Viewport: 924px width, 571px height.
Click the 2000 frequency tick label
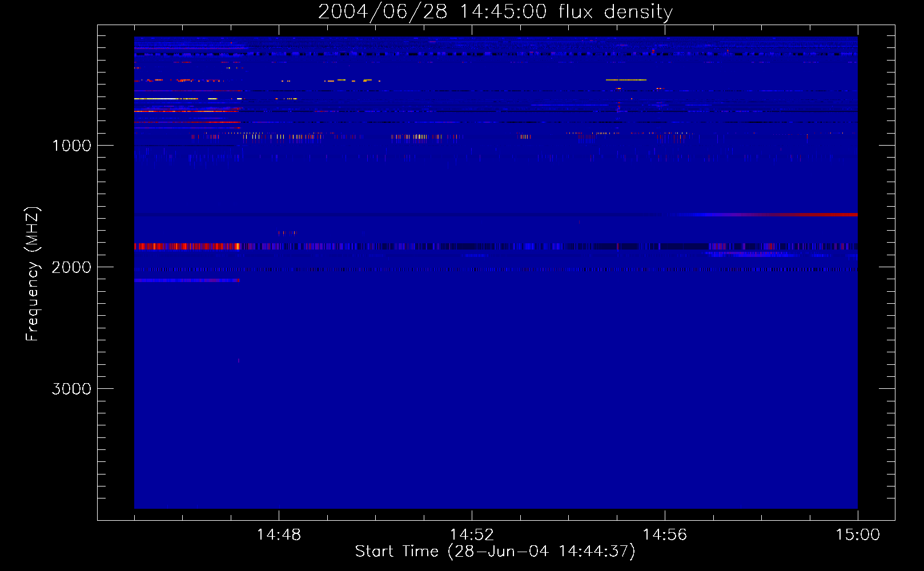pyautogui.click(x=71, y=267)
